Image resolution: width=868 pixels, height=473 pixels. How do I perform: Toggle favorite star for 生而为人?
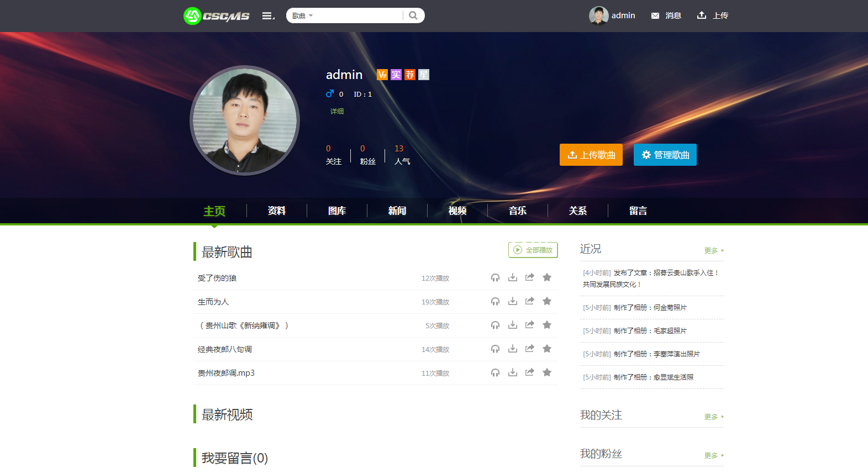[547, 301]
